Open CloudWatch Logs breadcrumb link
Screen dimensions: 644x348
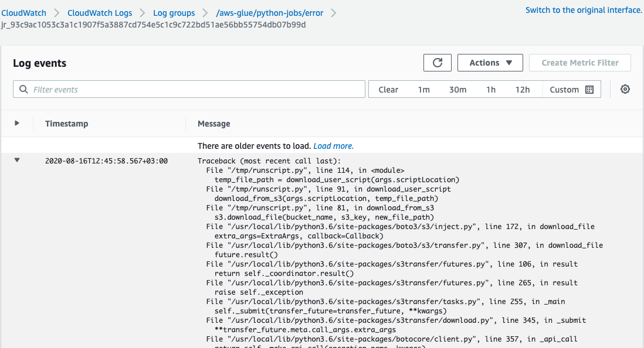[x=100, y=12]
